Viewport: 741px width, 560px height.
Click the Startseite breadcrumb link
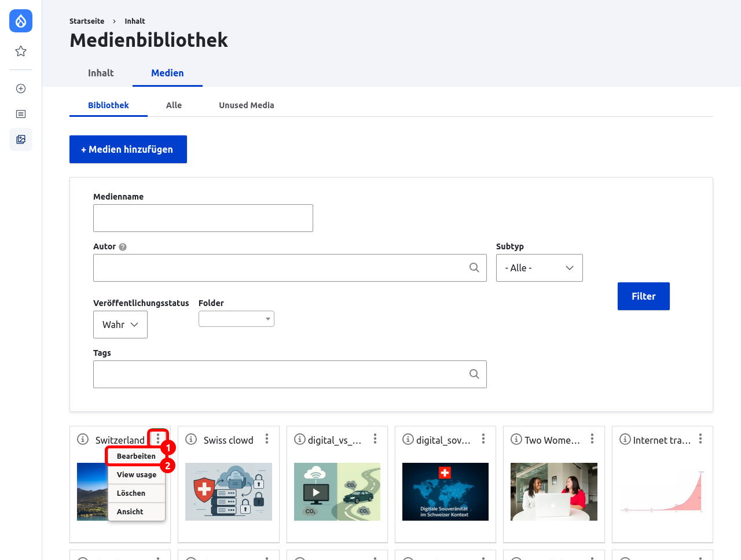pyautogui.click(x=87, y=21)
